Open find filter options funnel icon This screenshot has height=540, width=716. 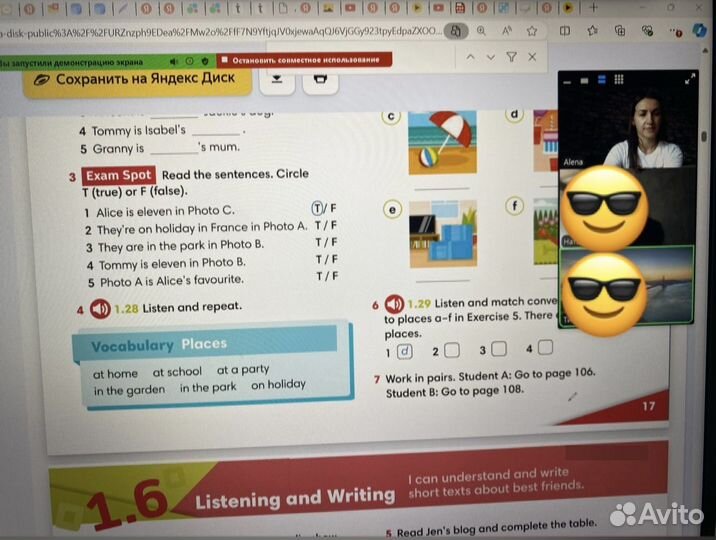pos(511,57)
